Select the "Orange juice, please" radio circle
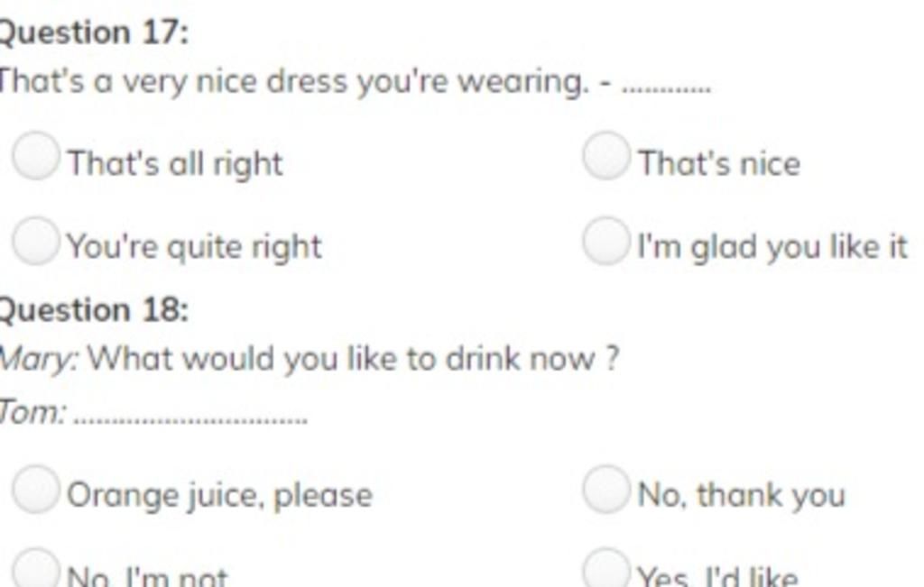The image size is (924, 587). pos(35,490)
